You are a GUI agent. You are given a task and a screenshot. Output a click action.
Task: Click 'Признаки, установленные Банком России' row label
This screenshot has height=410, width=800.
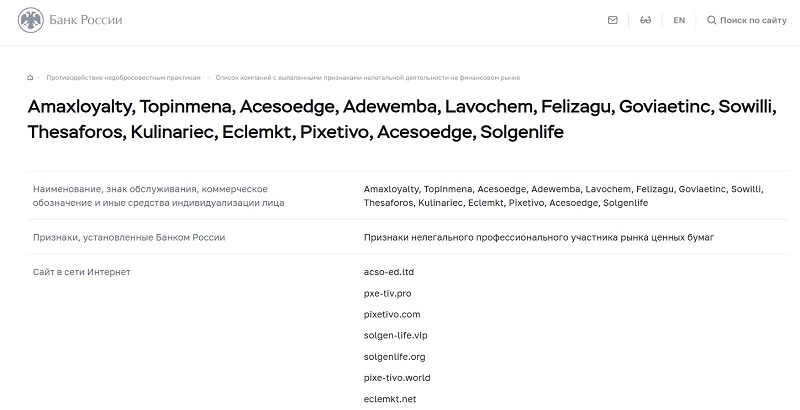point(129,237)
